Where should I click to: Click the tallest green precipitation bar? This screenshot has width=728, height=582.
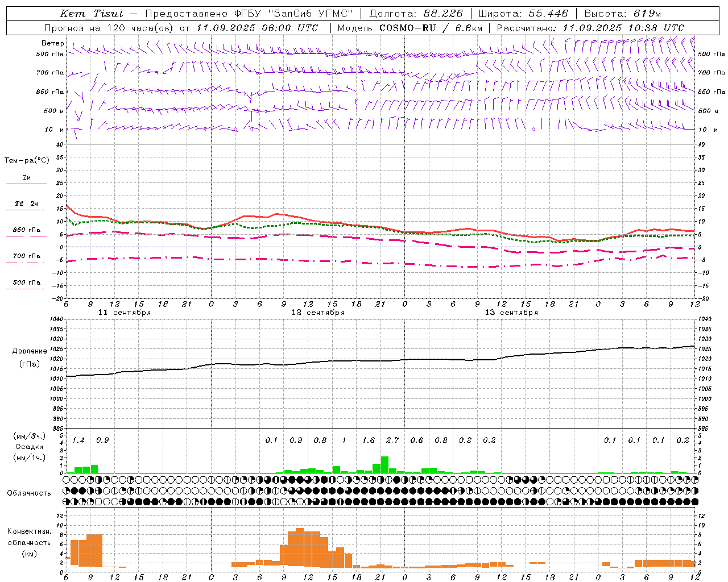[384, 464]
